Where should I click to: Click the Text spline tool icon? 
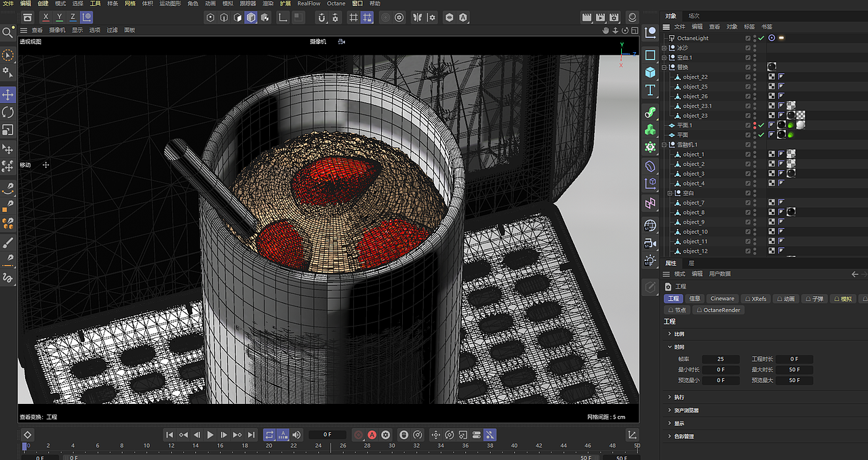pos(650,90)
